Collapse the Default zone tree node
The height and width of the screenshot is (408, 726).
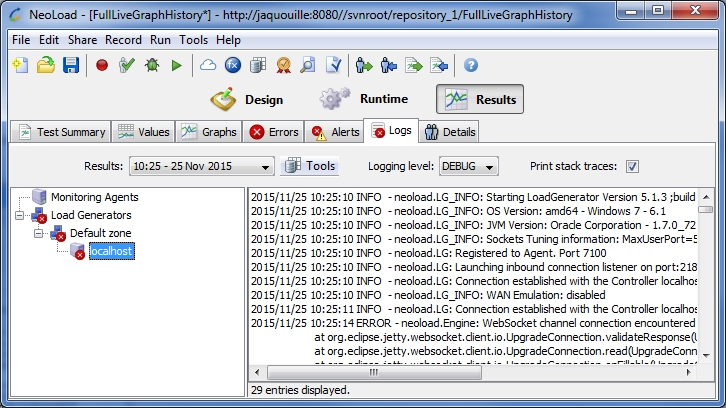click(x=39, y=233)
